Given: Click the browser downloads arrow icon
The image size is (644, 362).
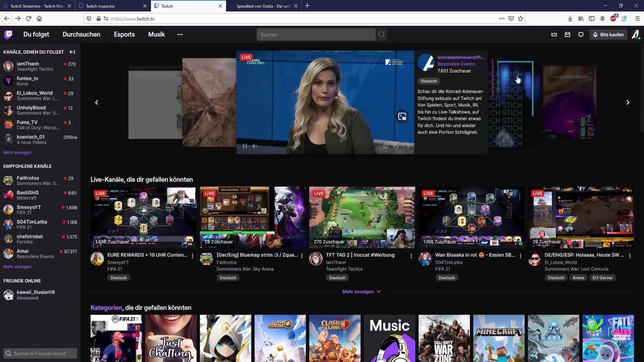Looking at the screenshot, I should pos(571,18).
